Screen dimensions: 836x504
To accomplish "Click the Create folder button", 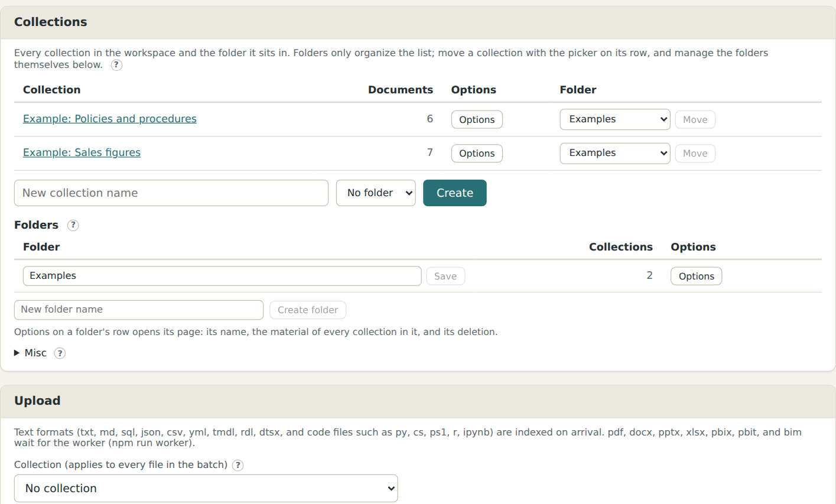I will (x=308, y=310).
